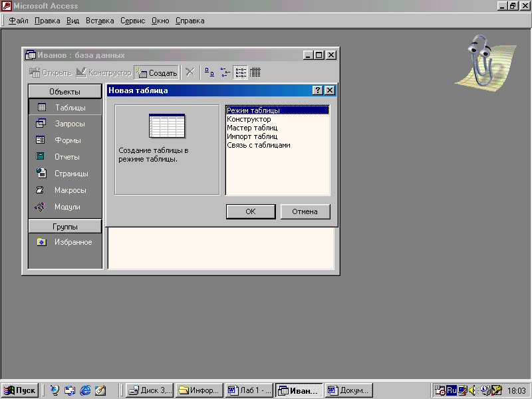Screen dimensions: 532x399
Task: Select Макросы in objects panel
Action: tap(65, 190)
